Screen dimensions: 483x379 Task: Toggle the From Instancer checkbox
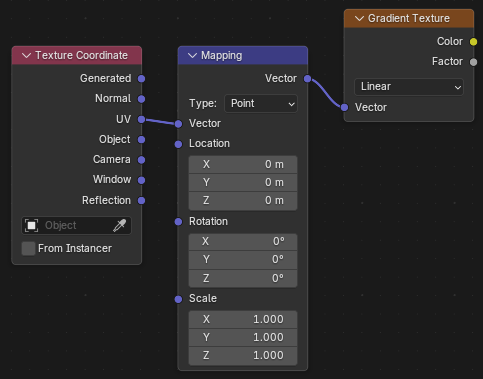tap(28, 249)
